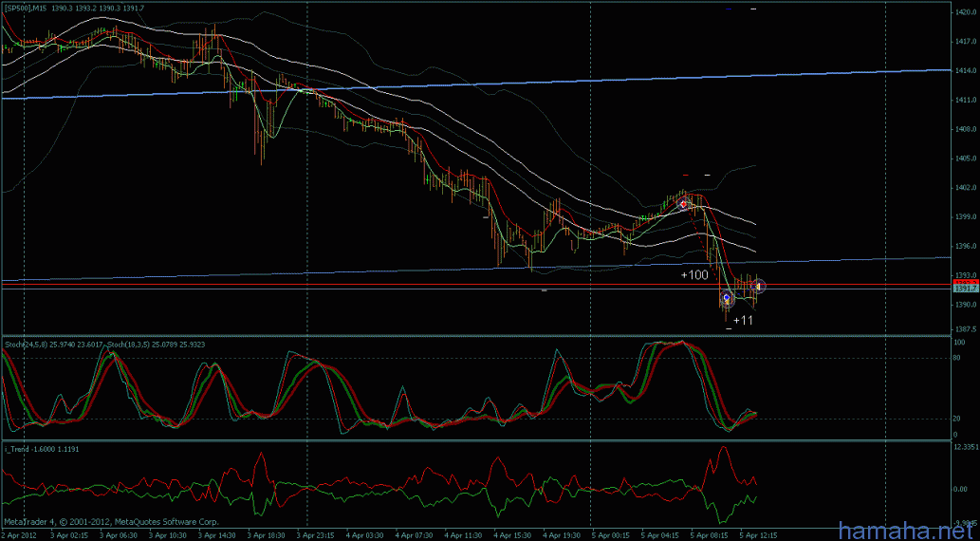Click the 2 Apr 2012 date label
Screen dimensions: 980x541
tap(19, 536)
